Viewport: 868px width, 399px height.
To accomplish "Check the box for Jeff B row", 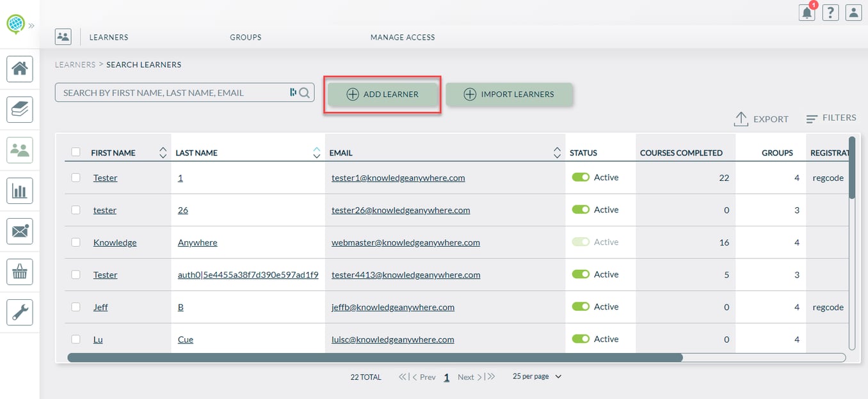I will tap(76, 307).
